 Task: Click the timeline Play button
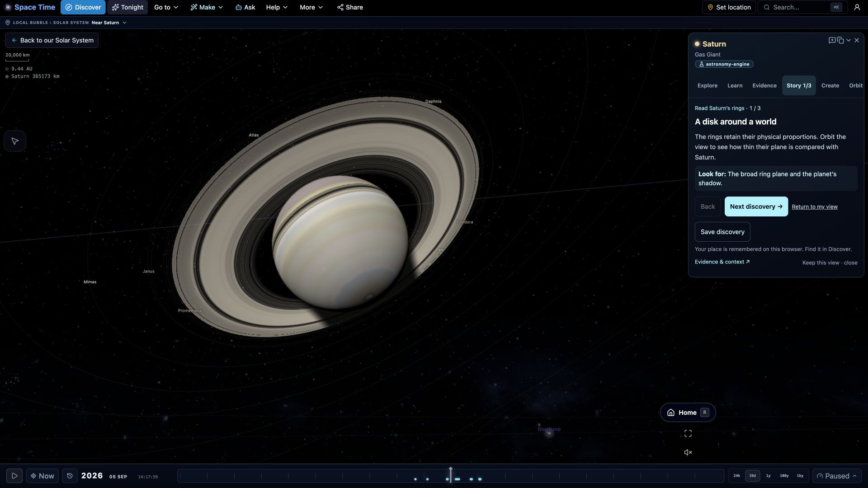click(x=14, y=476)
